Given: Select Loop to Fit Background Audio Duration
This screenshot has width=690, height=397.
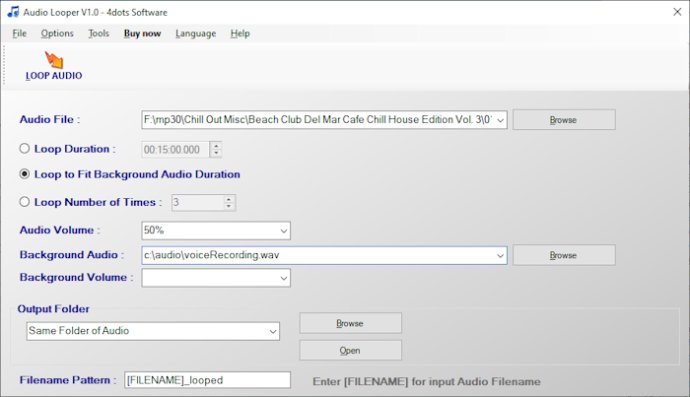Looking at the screenshot, I should coord(25,174).
